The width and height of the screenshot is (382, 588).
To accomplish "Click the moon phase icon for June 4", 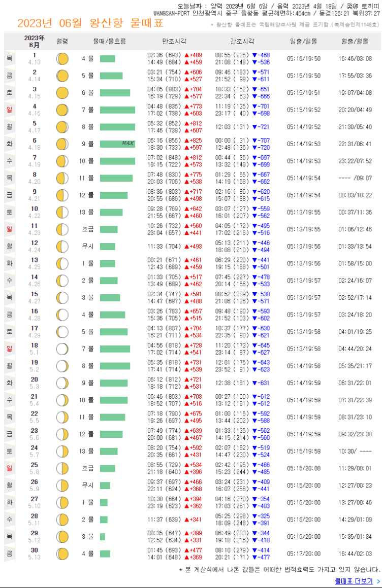I will tap(62, 110).
